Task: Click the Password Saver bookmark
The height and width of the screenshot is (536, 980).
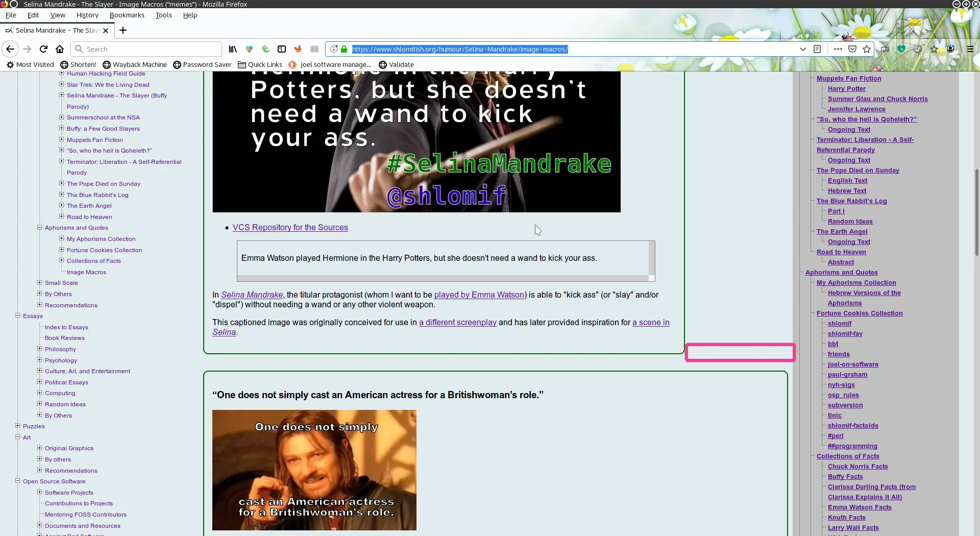Action: click(x=202, y=64)
